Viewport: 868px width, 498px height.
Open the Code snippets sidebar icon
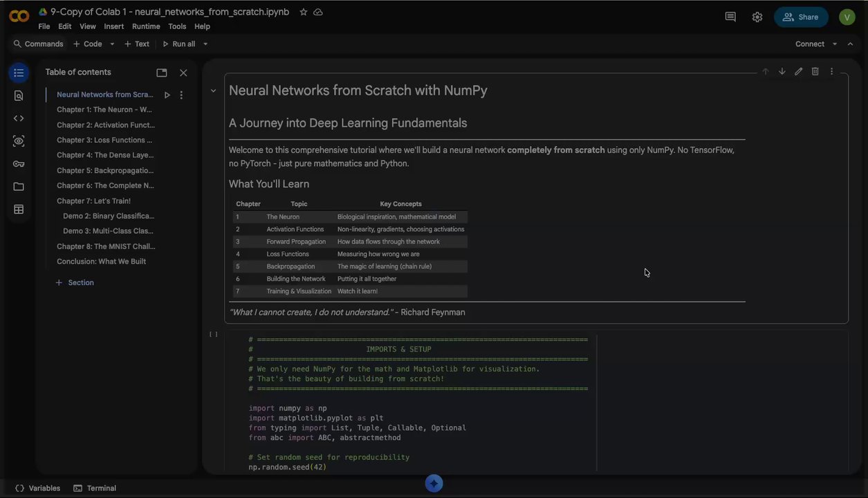click(x=19, y=118)
